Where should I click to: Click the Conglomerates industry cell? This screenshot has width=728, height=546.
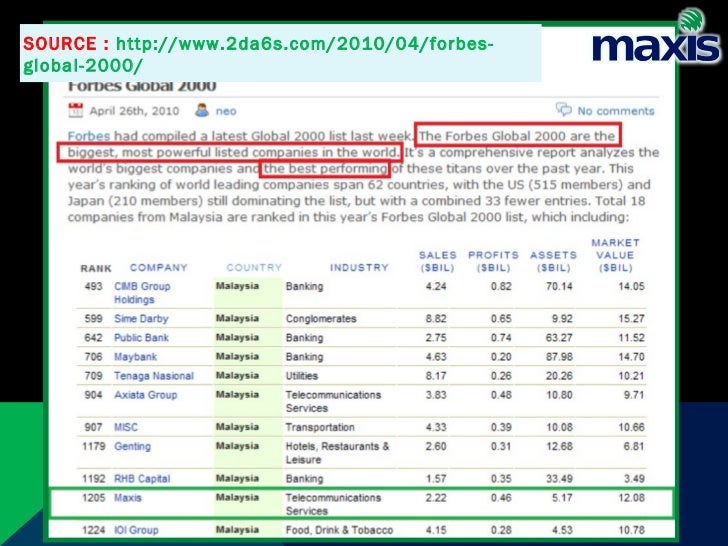321,318
